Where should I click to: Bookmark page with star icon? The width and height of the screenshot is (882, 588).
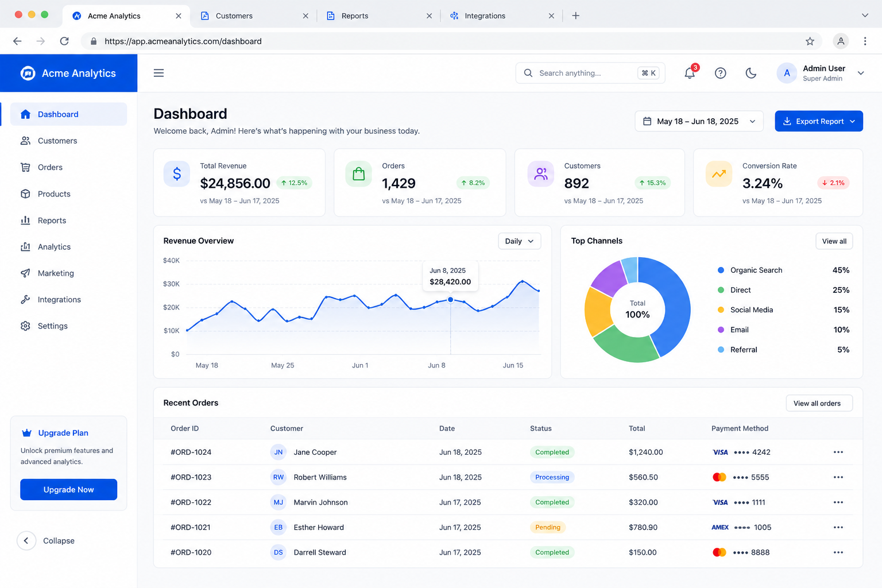tap(810, 41)
